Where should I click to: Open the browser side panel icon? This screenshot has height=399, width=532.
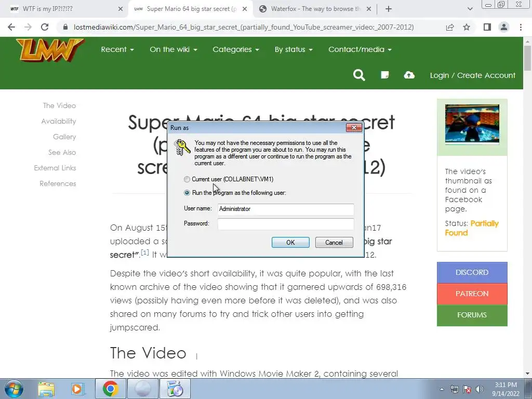[x=487, y=27]
